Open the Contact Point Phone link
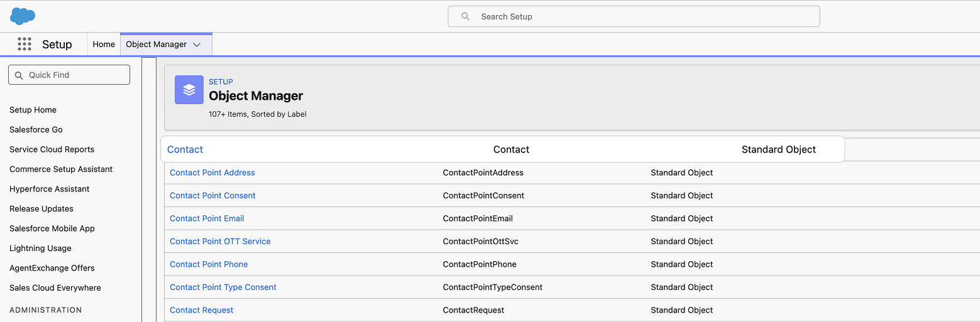980x322 pixels. [209, 264]
